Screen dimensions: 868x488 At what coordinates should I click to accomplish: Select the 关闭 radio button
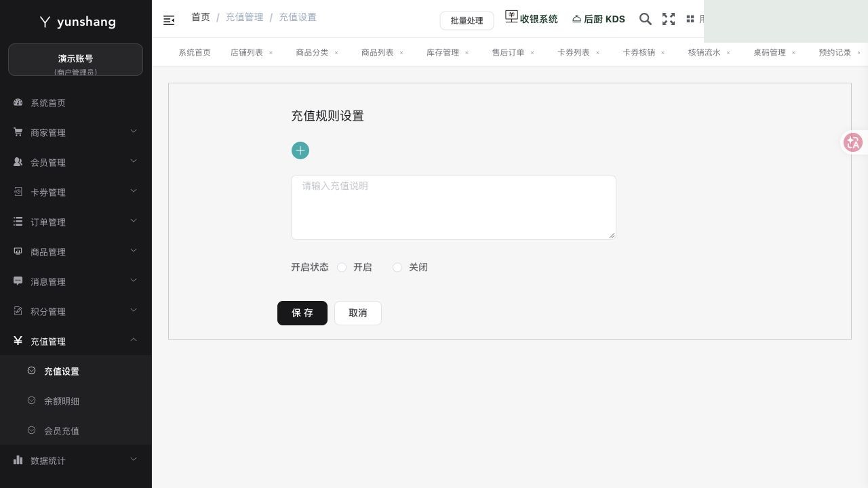pyautogui.click(x=397, y=268)
